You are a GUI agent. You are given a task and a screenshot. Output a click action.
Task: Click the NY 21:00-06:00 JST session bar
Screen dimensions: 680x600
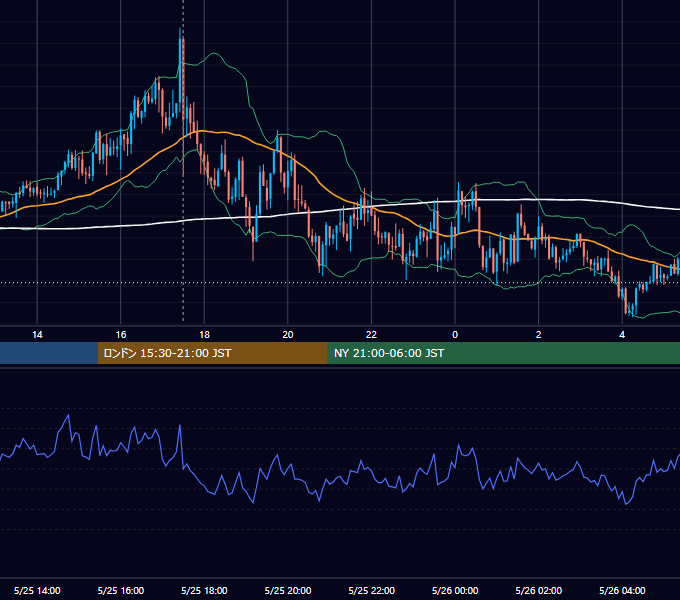503,353
